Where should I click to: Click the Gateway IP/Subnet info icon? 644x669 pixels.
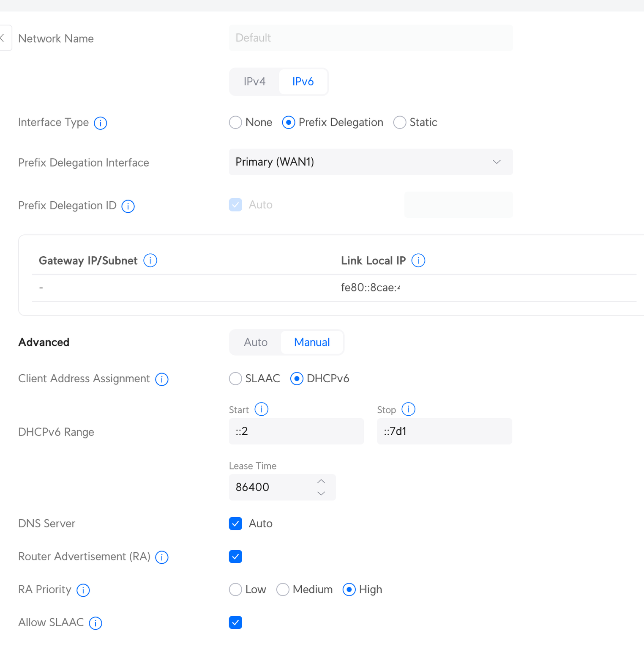[x=150, y=260]
